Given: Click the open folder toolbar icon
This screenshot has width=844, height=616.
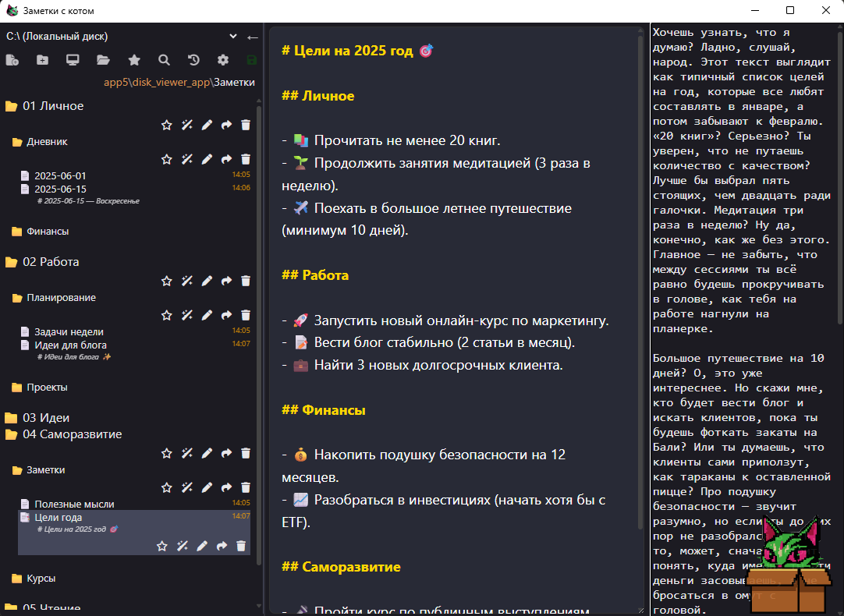Looking at the screenshot, I should click(x=103, y=60).
